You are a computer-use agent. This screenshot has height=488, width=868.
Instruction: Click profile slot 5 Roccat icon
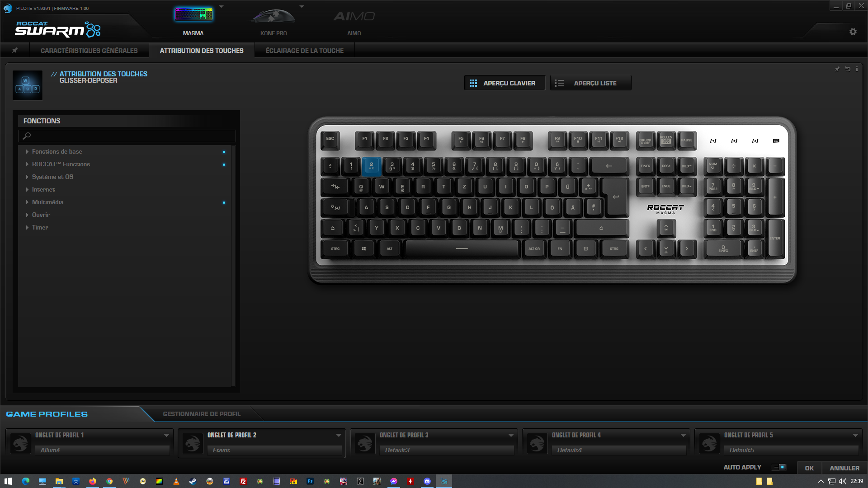pos(709,443)
